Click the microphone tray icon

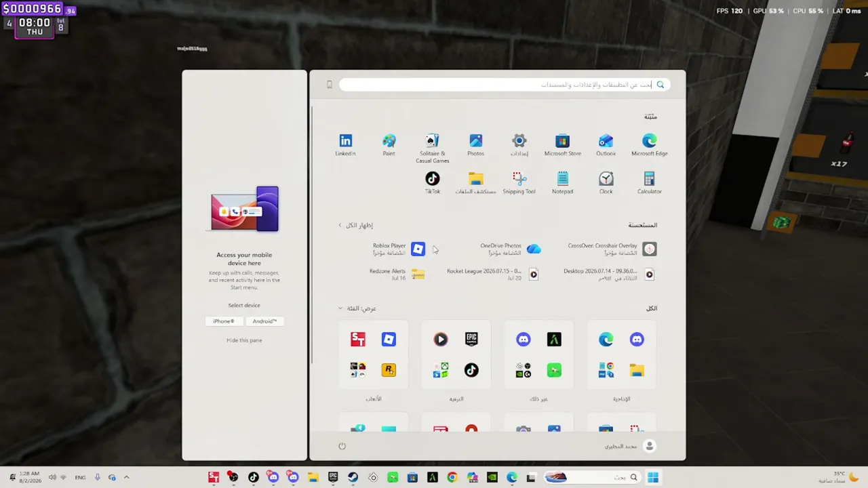(x=98, y=477)
